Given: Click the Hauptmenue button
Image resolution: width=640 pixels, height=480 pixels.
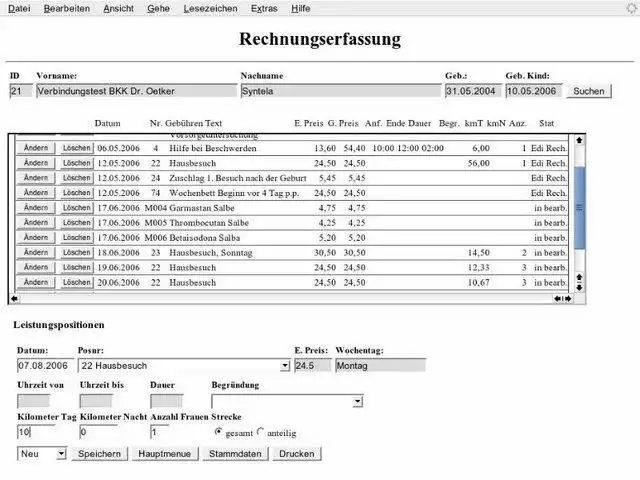Looking at the screenshot, I should click(165, 454).
